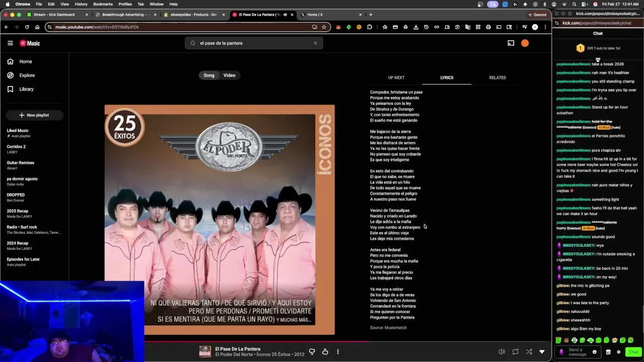This screenshot has height=362, width=644.
Task: Open the emoji picker in Kick chat
Action: 594,352
